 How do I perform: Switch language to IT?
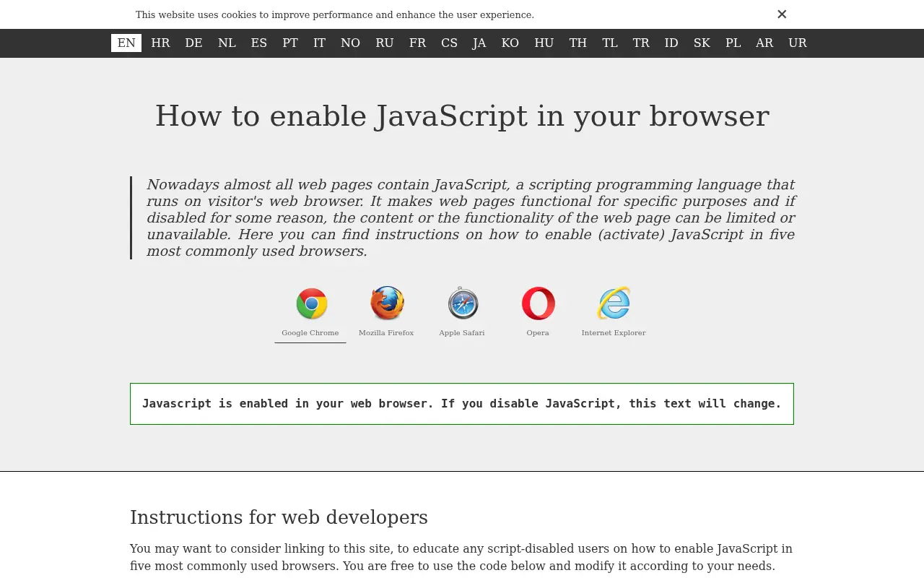tap(319, 43)
